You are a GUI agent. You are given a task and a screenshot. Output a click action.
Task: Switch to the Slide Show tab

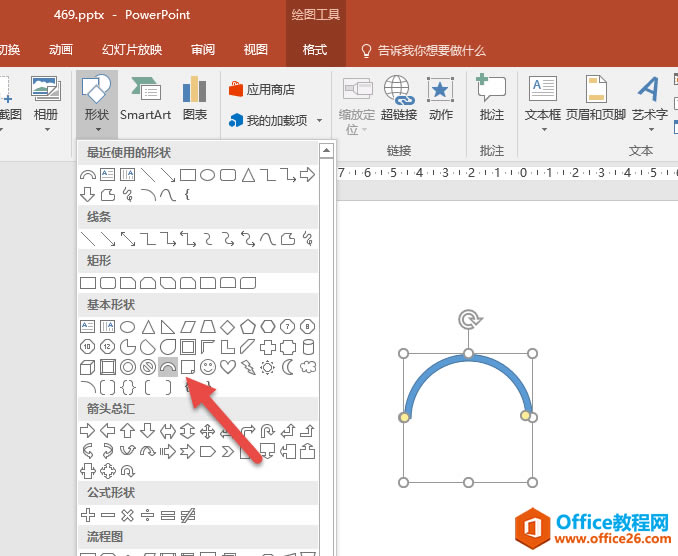point(132,50)
